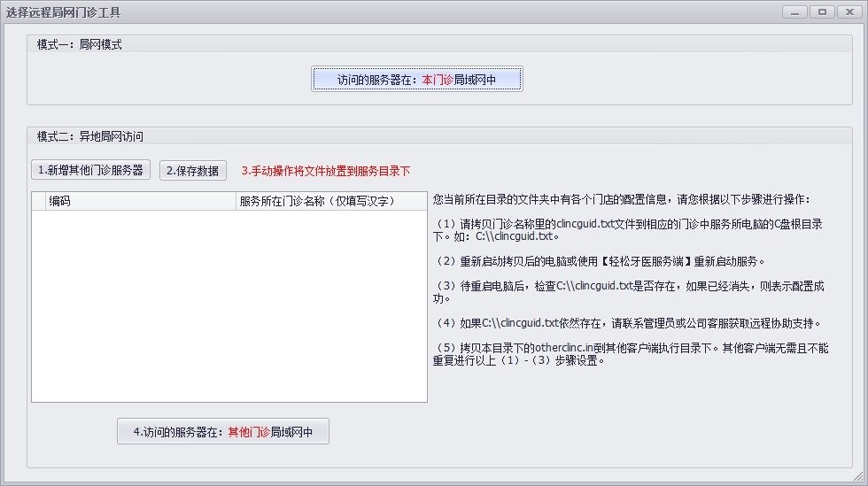Image resolution: width=868 pixels, height=486 pixels.
Task: Click the red 3.手动操作将文件放置到服务目录下 text
Action: click(x=326, y=171)
